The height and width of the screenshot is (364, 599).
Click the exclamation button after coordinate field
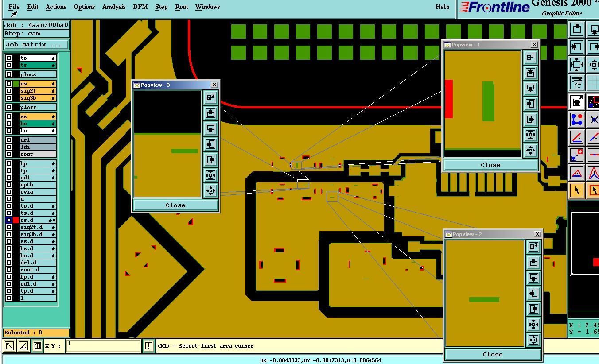coord(149,346)
